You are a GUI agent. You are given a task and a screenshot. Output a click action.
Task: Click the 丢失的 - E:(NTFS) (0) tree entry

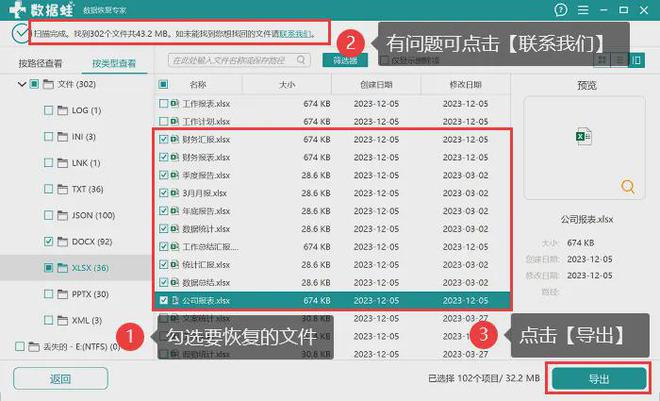[x=82, y=347]
